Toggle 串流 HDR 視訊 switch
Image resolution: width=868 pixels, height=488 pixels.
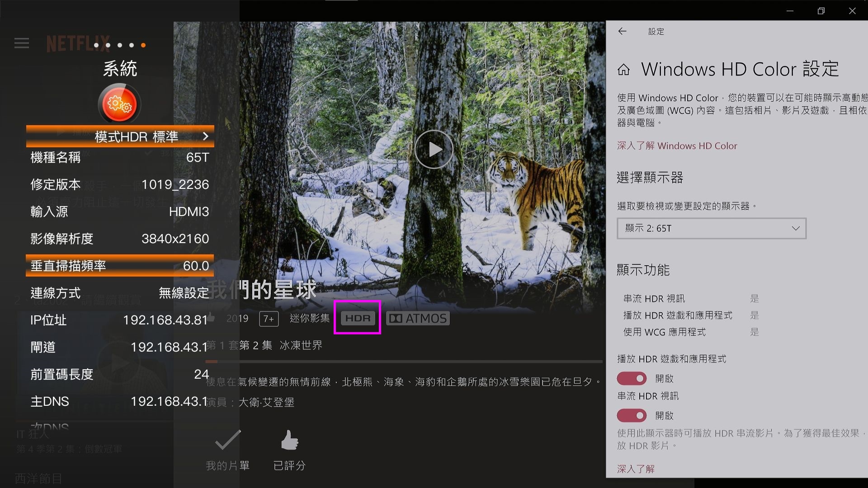632,415
